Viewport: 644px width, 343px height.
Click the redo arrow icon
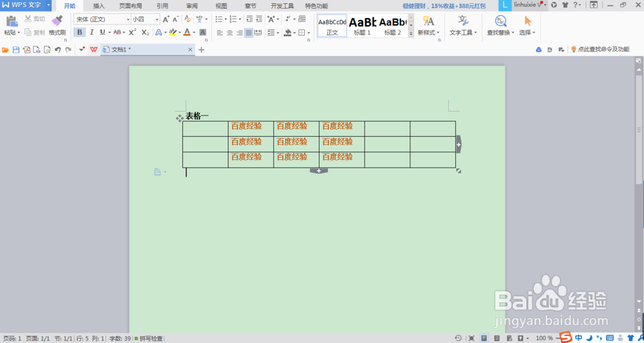[68, 50]
